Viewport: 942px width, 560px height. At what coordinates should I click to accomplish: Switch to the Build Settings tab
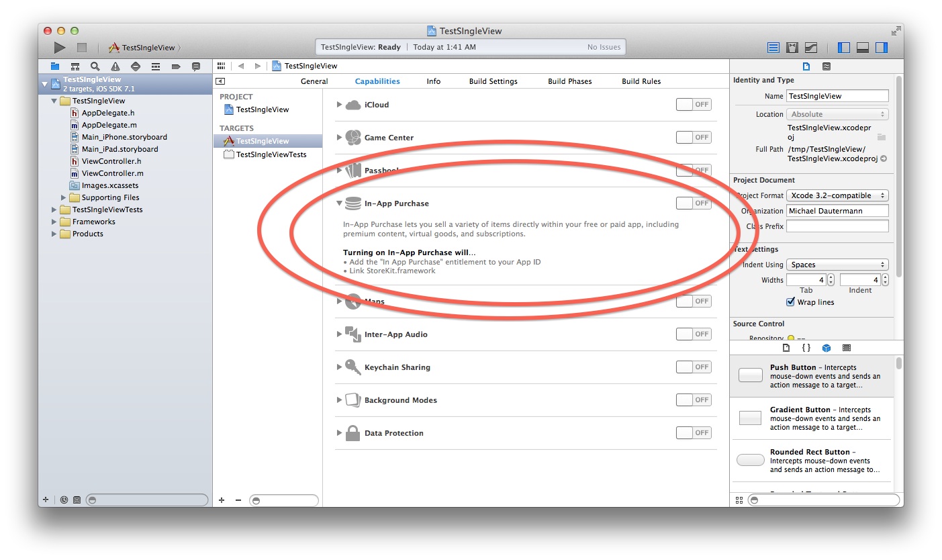click(493, 81)
